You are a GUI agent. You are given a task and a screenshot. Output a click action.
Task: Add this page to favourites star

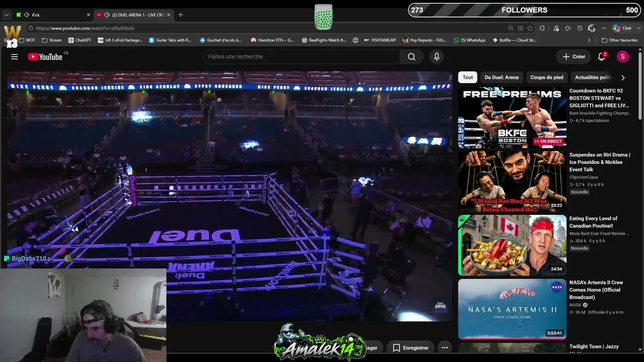(530, 28)
